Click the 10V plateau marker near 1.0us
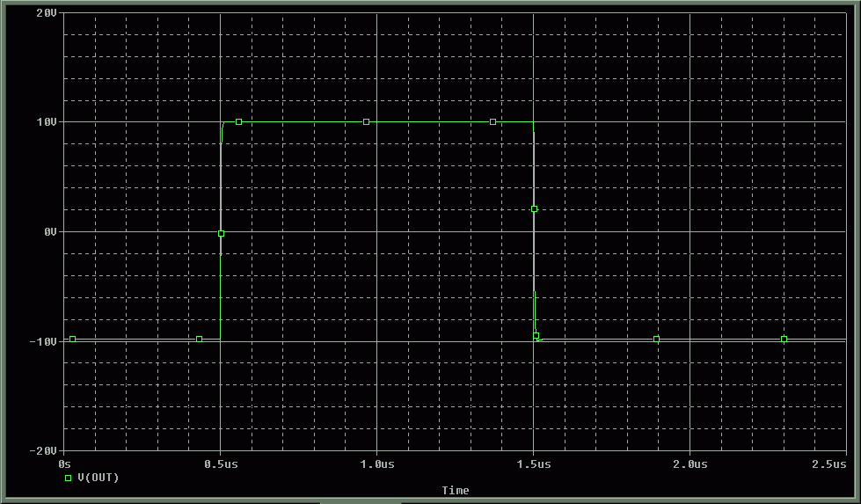Screen dimensions: 861x504 point(366,121)
